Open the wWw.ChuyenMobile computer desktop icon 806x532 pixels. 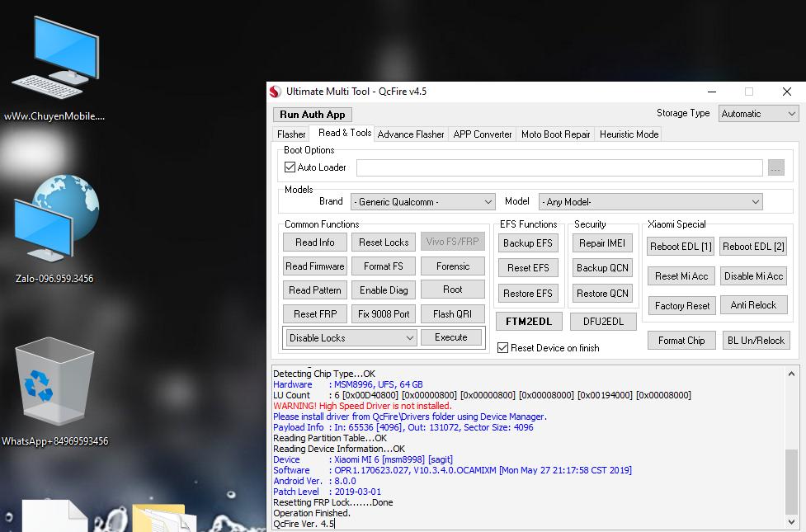point(55,68)
